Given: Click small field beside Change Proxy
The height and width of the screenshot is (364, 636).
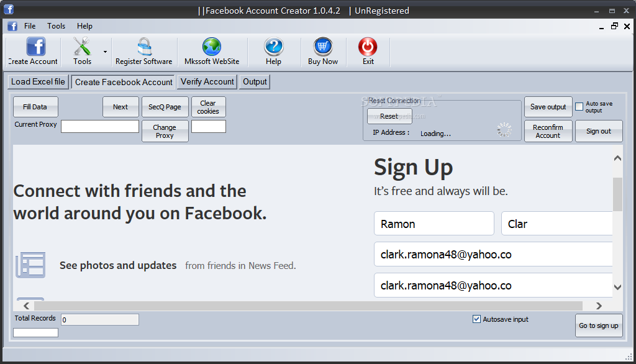Looking at the screenshot, I should click(x=209, y=126).
